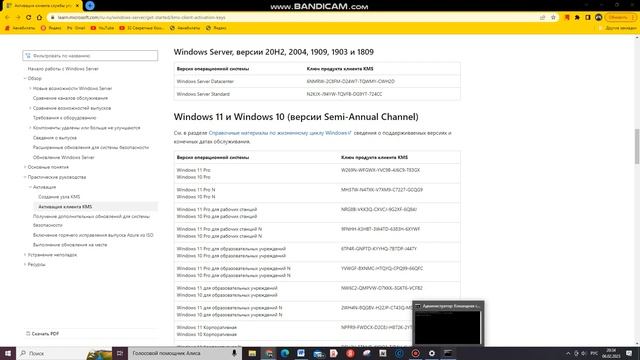This screenshot has width=640, height=360.
Task: Click the taskbar clock and date
Action: pos(612,353)
